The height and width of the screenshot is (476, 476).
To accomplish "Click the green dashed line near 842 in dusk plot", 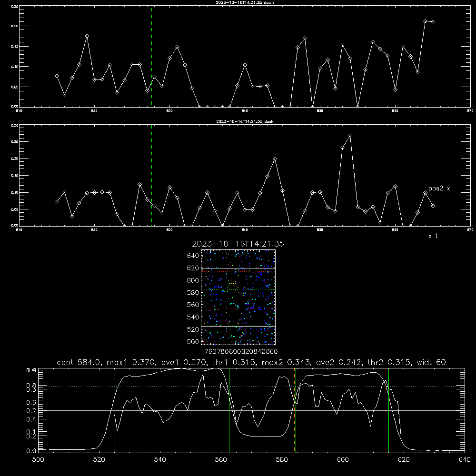I will tap(263, 175).
